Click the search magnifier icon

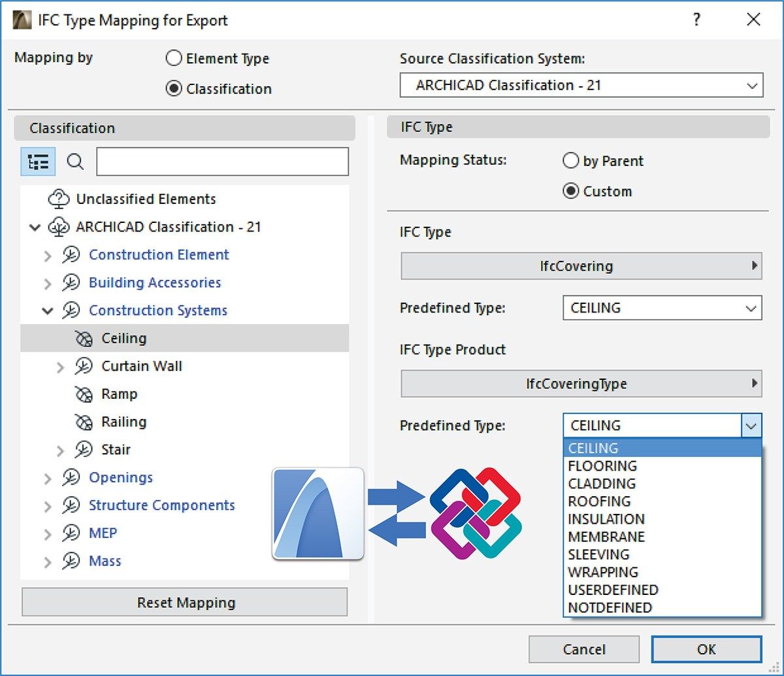75,161
